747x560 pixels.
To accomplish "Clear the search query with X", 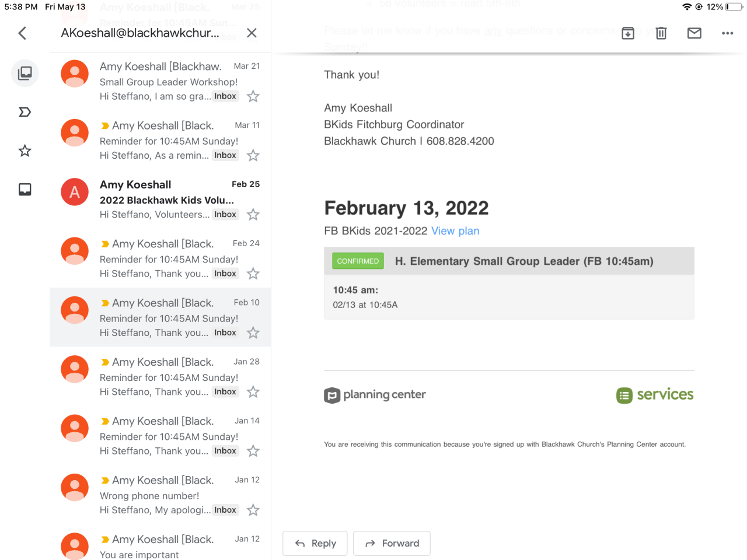I will coord(252,33).
